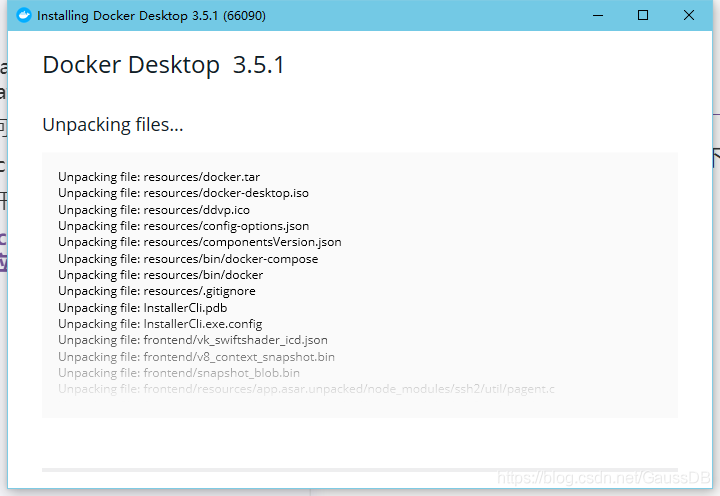720x496 pixels.
Task: Minimize the Docker Desktop installer window
Action: [598, 15]
